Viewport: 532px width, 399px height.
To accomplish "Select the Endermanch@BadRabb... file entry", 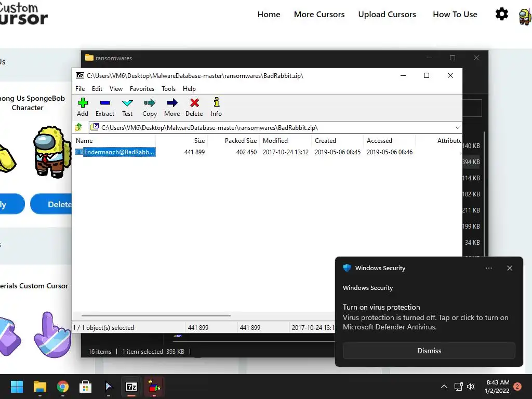I will coord(115,152).
